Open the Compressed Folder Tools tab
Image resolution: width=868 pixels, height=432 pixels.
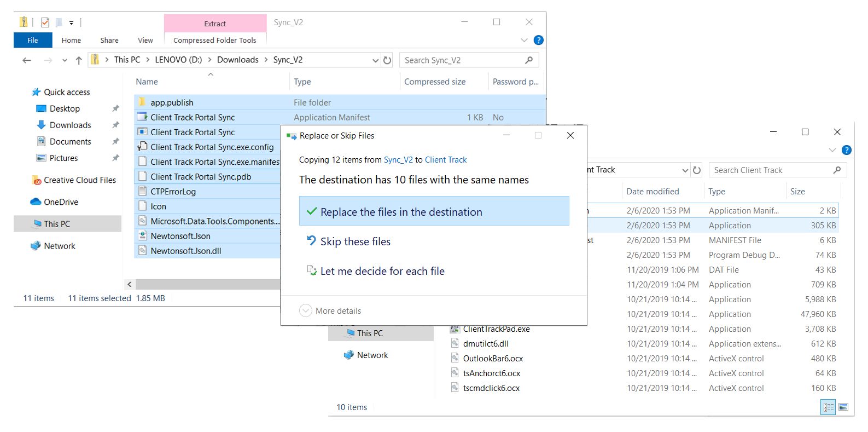pyautogui.click(x=215, y=40)
